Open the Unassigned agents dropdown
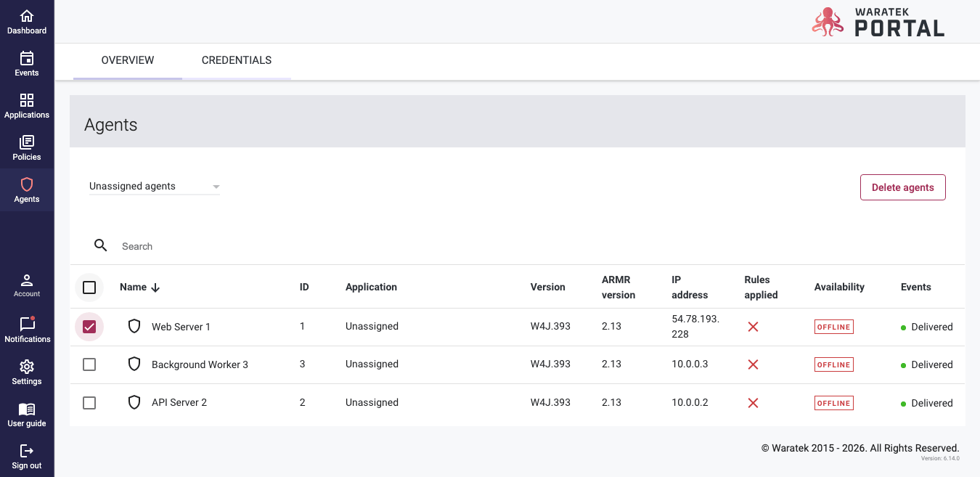 [155, 187]
